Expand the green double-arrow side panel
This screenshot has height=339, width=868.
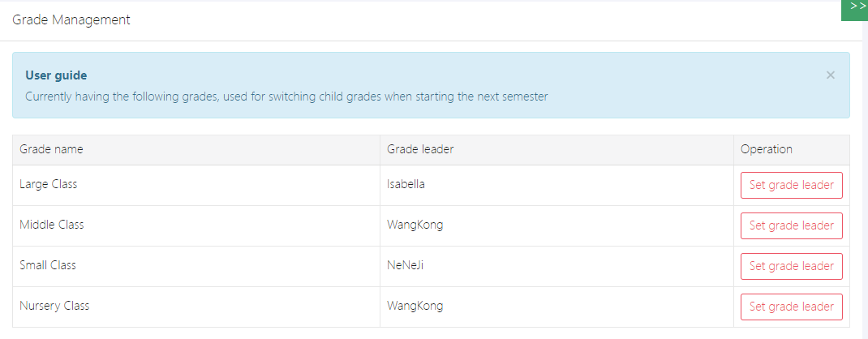click(x=855, y=7)
